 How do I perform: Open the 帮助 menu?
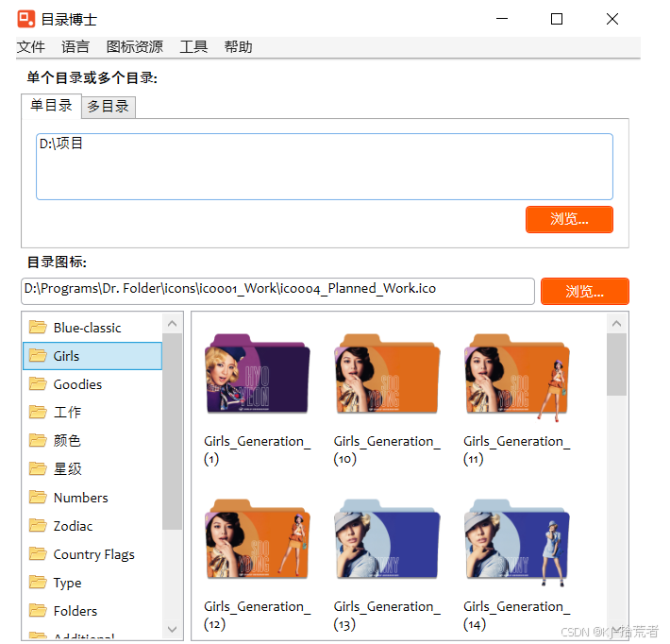[x=238, y=46]
